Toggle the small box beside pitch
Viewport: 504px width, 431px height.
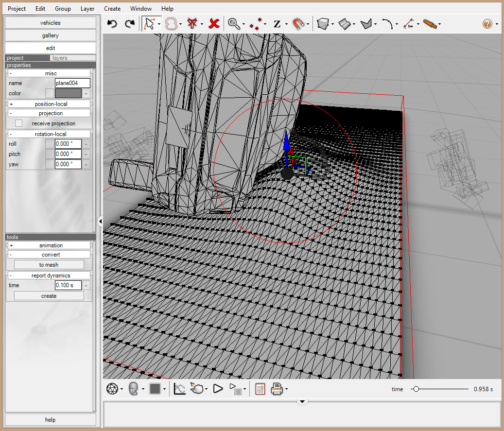tap(50, 154)
